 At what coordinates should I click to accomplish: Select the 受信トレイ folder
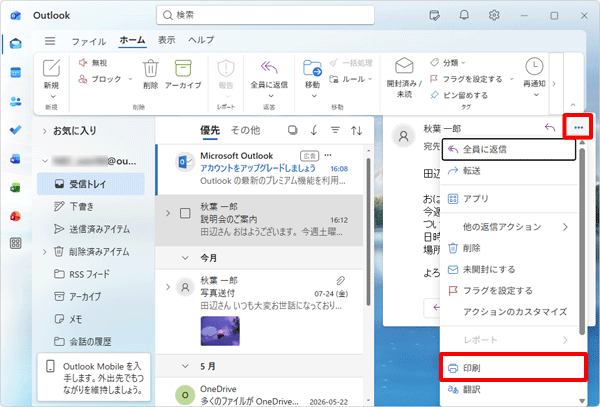[91, 184]
